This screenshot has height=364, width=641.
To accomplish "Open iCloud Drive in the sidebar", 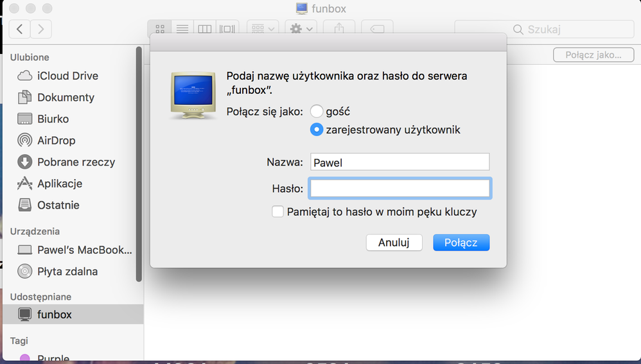I will [x=67, y=76].
